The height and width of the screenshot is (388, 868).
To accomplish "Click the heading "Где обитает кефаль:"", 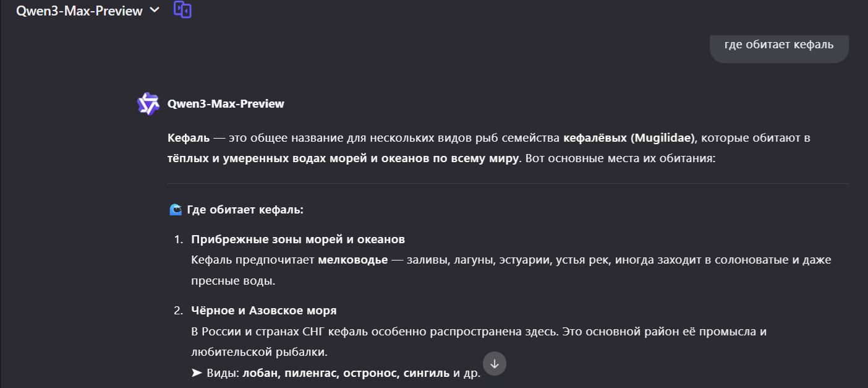I will 245,210.
